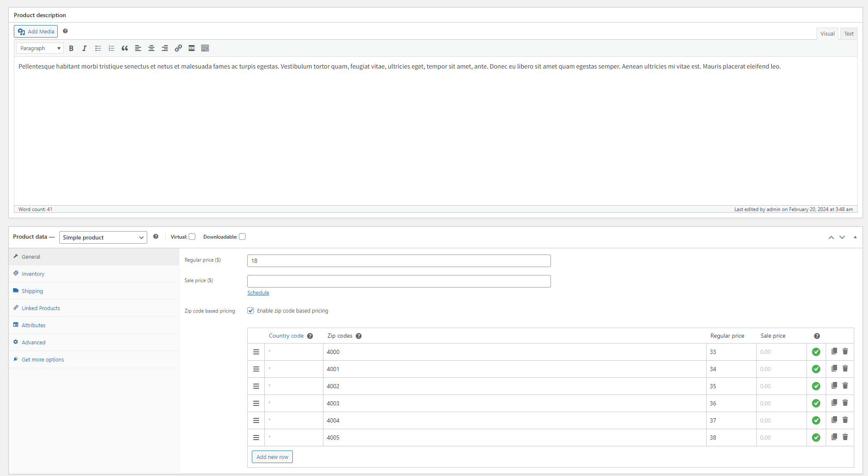The height and width of the screenshot is (476, 868).
Task: Duplicate the zip code 4005 row
Action: 834,437
